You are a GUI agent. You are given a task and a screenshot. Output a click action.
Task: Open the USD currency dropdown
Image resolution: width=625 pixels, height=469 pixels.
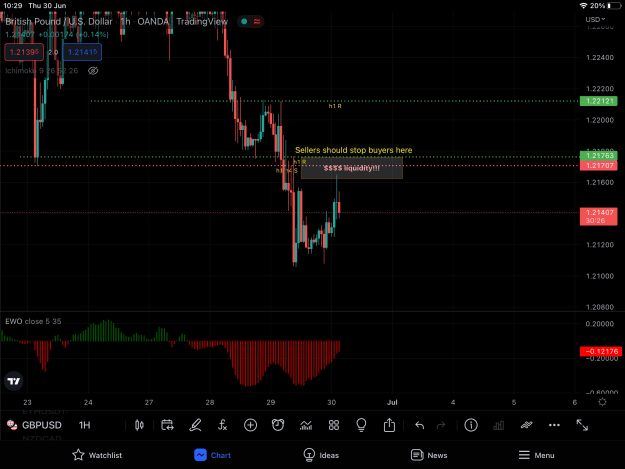tap(595, 20)
